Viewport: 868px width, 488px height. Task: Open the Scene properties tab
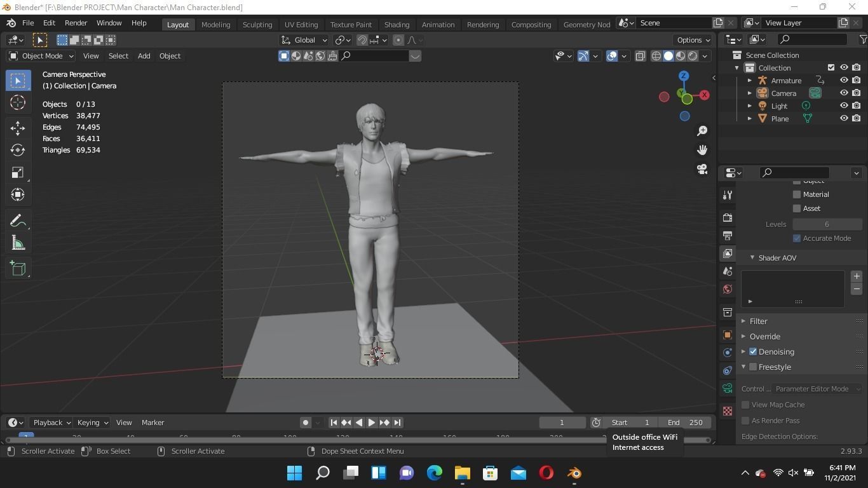point(728,271)
